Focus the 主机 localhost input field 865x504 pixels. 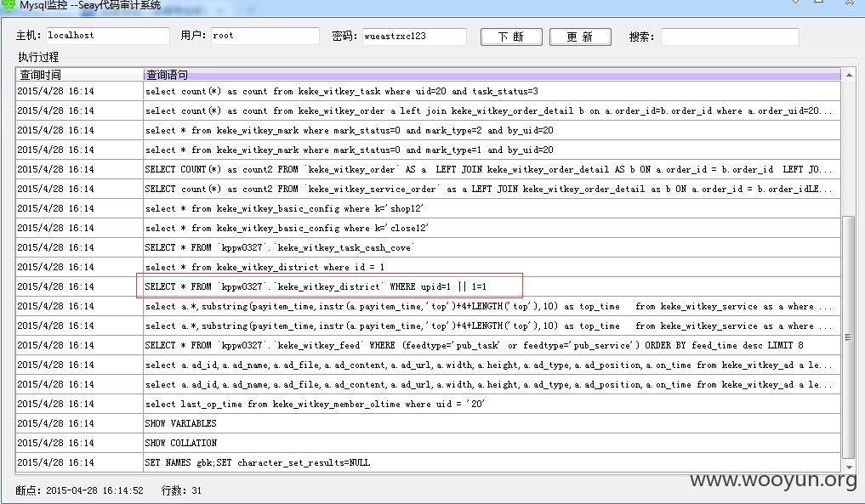tap(107, 36)
